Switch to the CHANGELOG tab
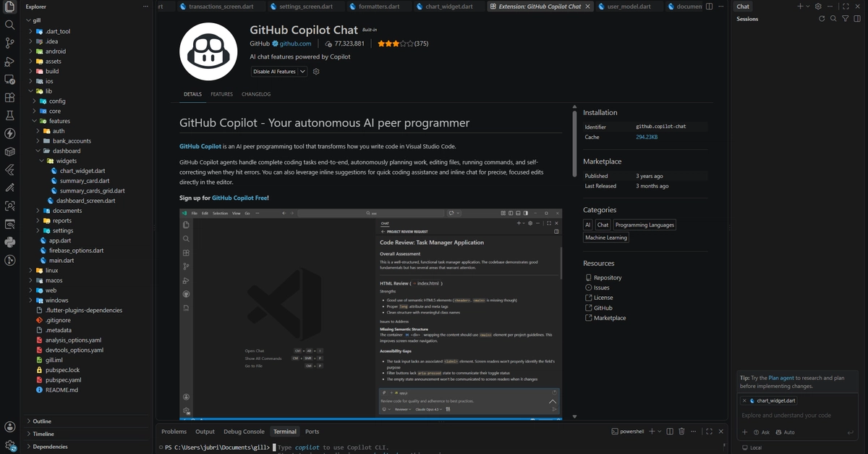 pyautogui.click(x=256, y=94)
